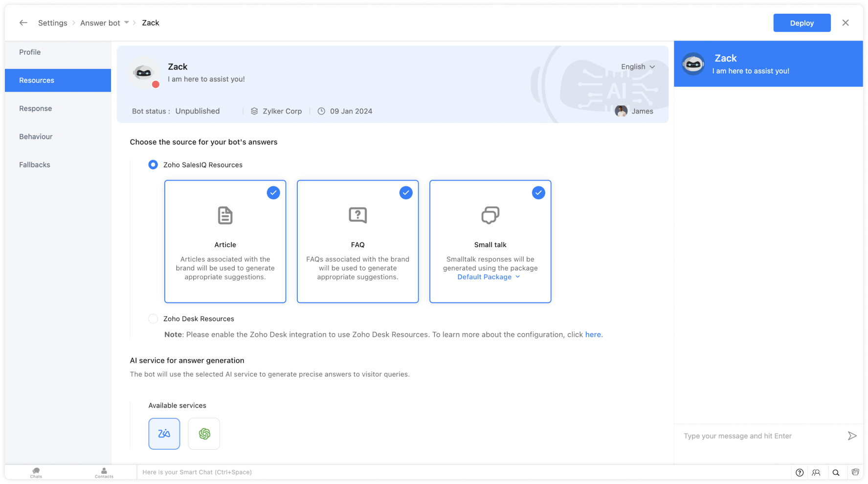Screen dimensions: 868x484
Task: Open the Profile tab
Action: [x=58, y=52]
